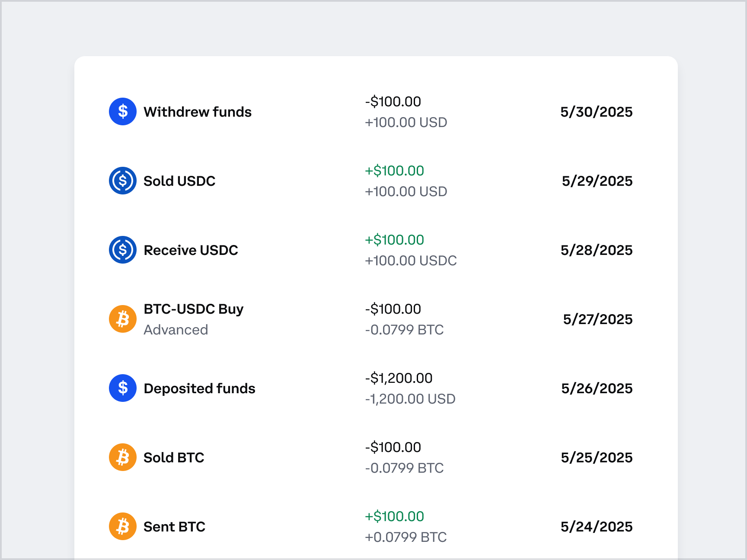Click +100.00 USD under Withdrew funds amount

(406, 122)
